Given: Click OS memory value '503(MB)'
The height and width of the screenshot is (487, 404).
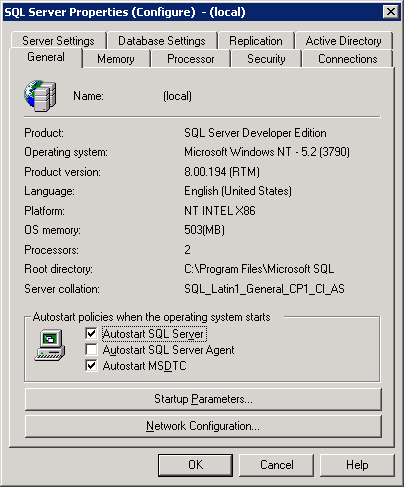Looking at the screenshot, I should (204, 230).
